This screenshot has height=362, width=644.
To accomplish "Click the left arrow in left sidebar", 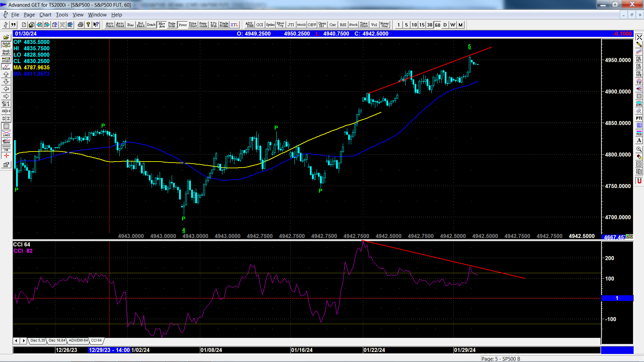I will pos(6,89).
